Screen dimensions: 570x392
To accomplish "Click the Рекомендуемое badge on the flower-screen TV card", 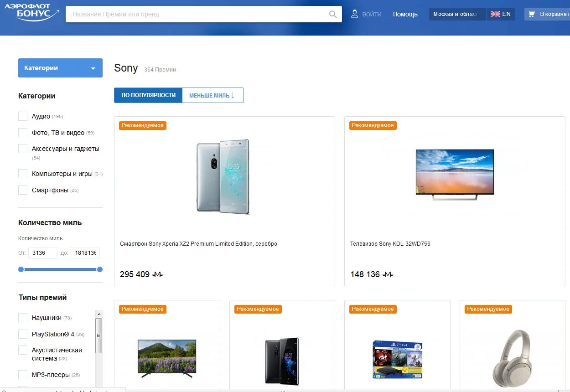I will click(x=143, y=309).
